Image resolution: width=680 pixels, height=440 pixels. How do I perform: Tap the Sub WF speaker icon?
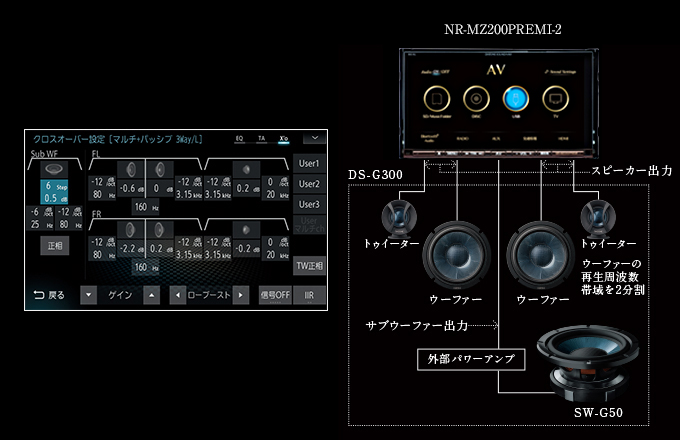[x=55, y=168]
